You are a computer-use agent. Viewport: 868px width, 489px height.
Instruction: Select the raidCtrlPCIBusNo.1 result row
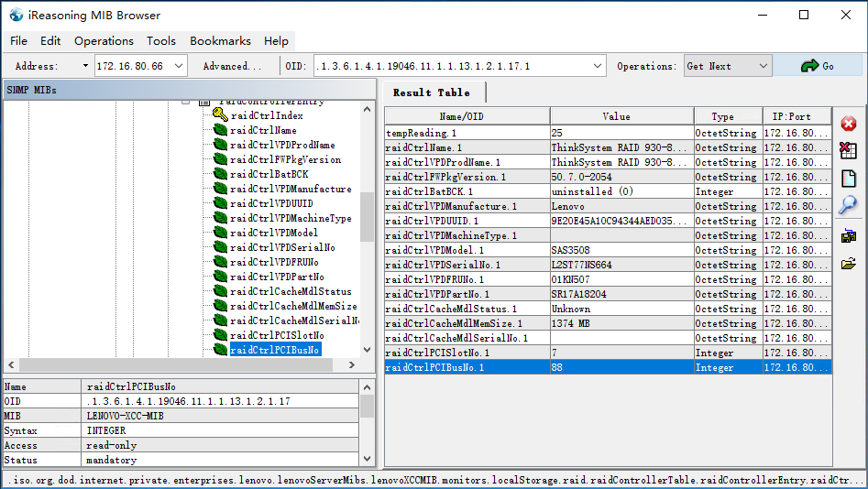pos(608,367)
